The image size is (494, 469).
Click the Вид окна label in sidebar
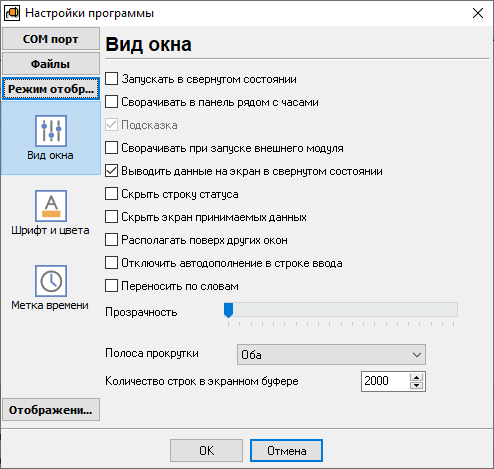[50, 155]
